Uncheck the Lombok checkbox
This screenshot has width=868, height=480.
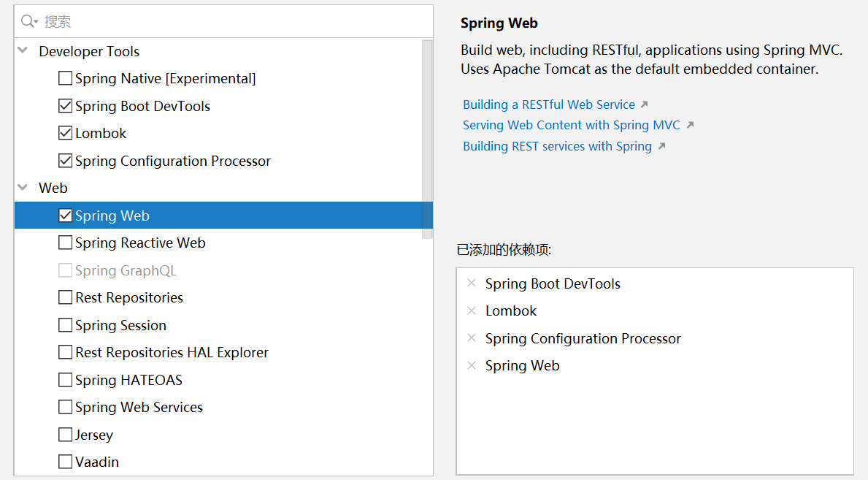pyautogui.click(x=65, y=133)
